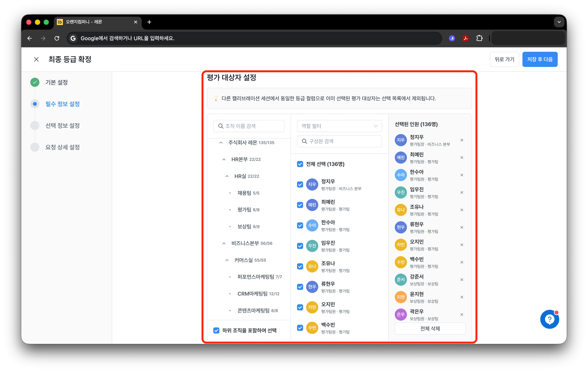Uncheck 조유나 in the member list
The image size is (588, 372).
pyautogui.click(x=300, y=266)
